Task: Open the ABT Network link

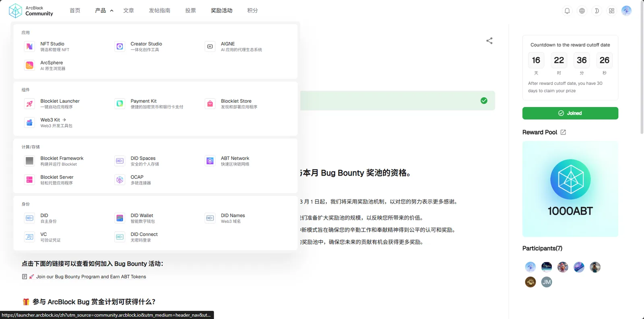Action: pos(235,158)
